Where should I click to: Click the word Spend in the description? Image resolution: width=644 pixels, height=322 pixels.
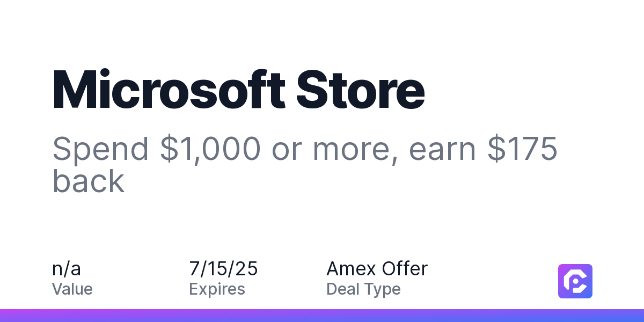click(x=100, y=149)
